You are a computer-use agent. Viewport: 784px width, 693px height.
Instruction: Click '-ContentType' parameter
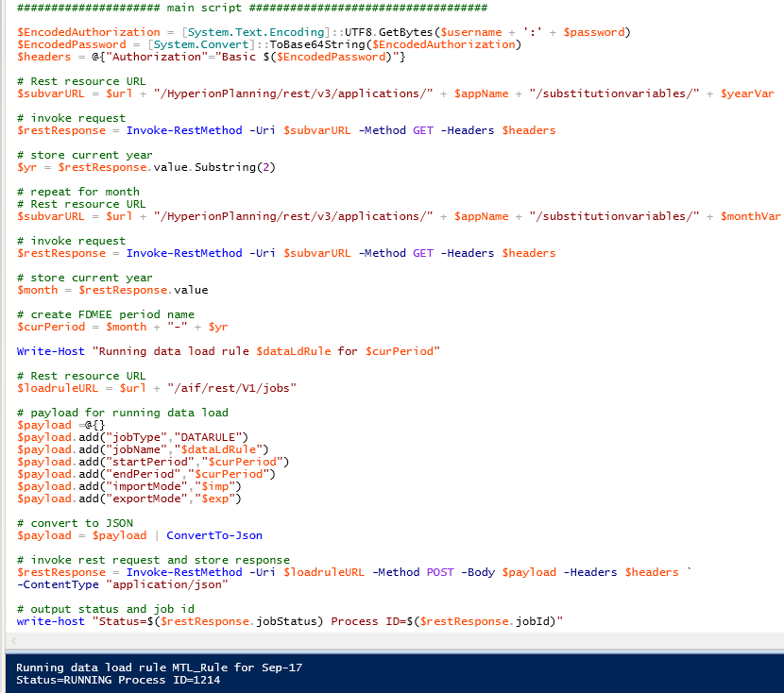(x=58, y=585)
